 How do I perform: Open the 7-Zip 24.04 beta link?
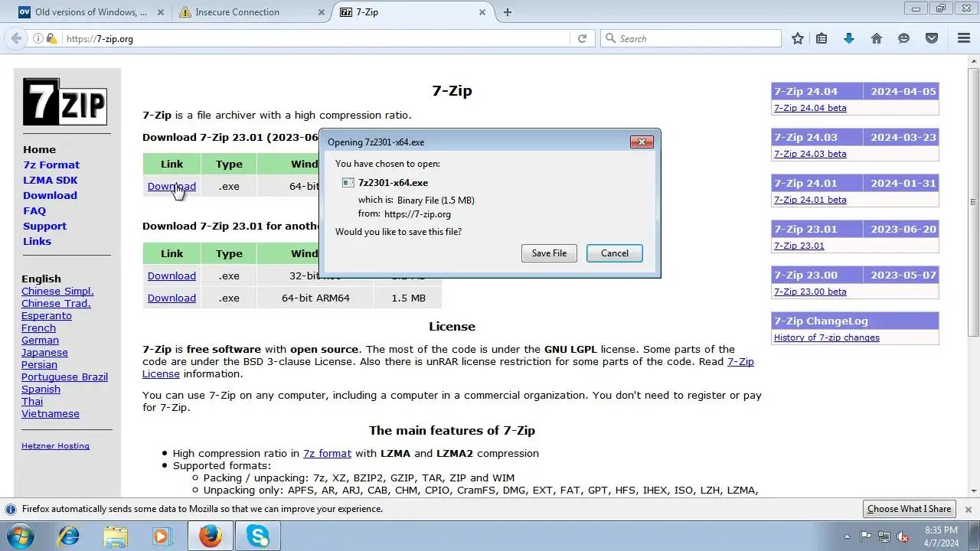pyautogui.click(x=810, y=108)
